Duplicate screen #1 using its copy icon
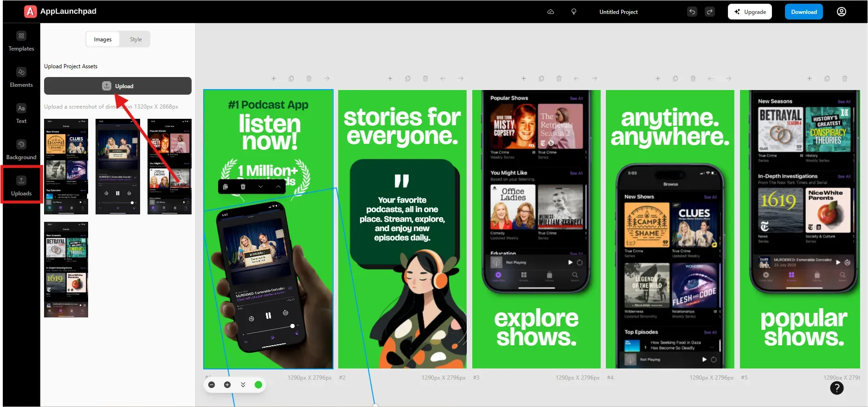868x407 pixels. [x=291, y=78]
